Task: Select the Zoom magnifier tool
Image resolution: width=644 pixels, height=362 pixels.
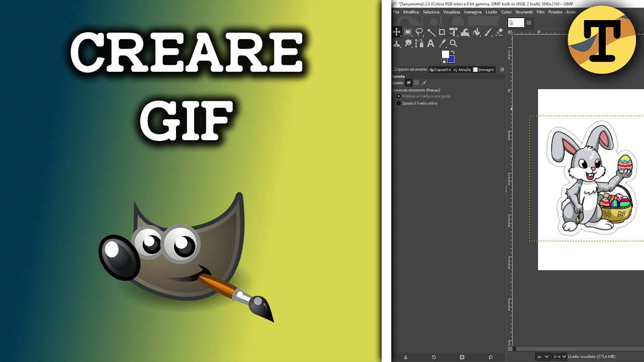Action: [x=453, y=44]
